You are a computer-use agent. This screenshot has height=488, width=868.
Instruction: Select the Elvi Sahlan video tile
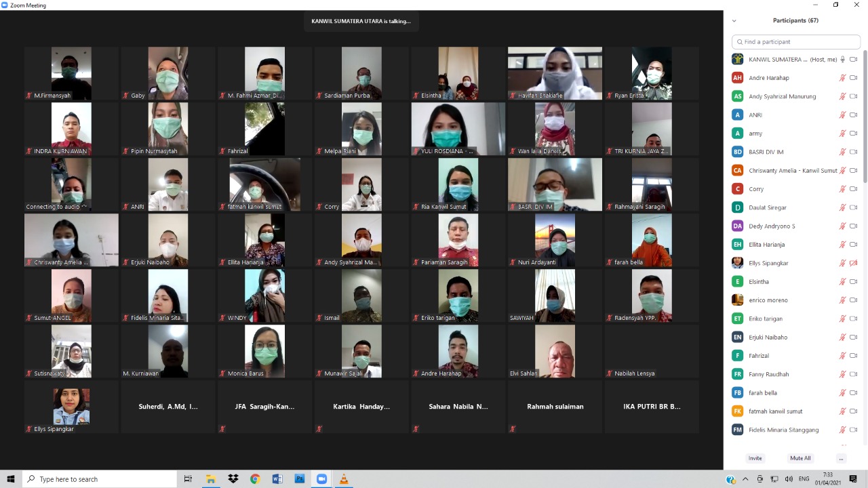(x=555, y=351)
